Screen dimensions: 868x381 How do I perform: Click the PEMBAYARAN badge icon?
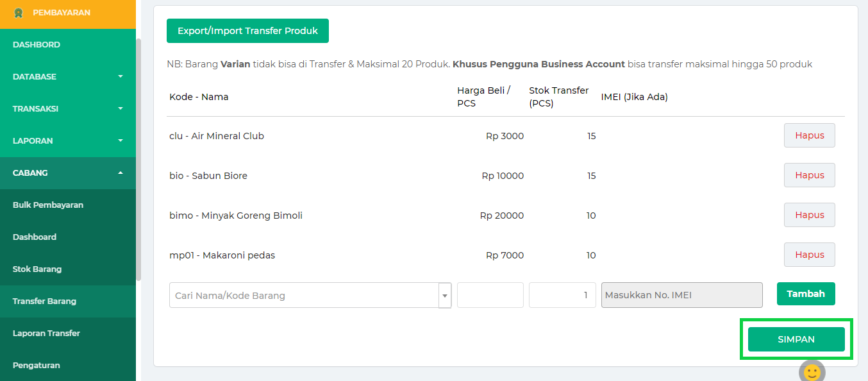[x=17, y=12]
